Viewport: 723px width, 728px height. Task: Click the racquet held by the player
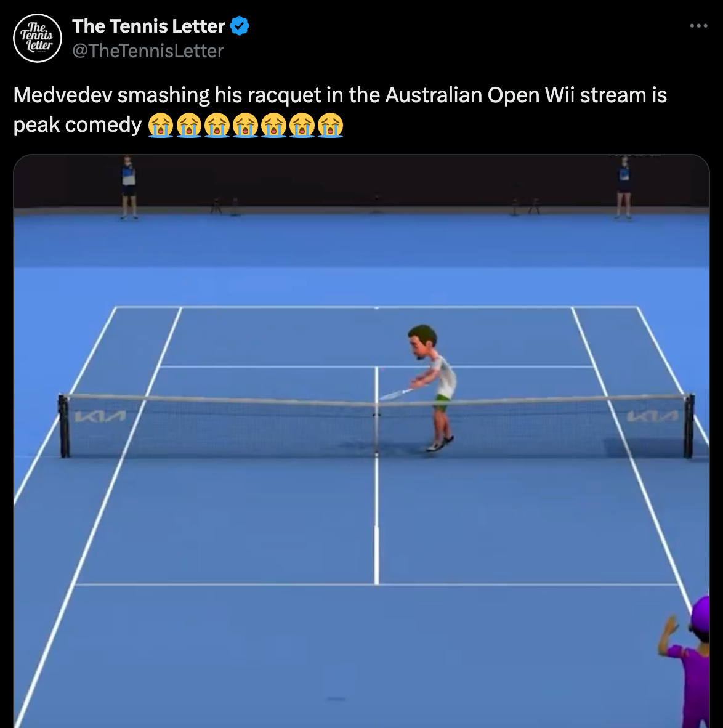click(395, 395)
